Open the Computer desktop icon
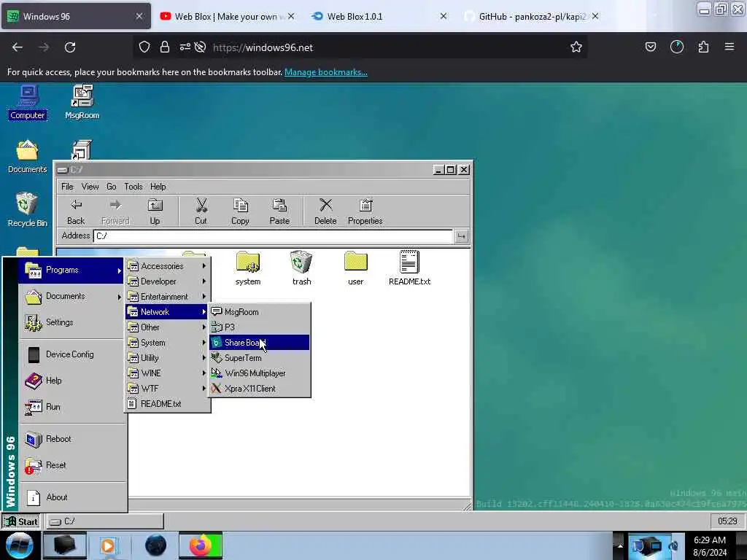 [x=27, y=102]
